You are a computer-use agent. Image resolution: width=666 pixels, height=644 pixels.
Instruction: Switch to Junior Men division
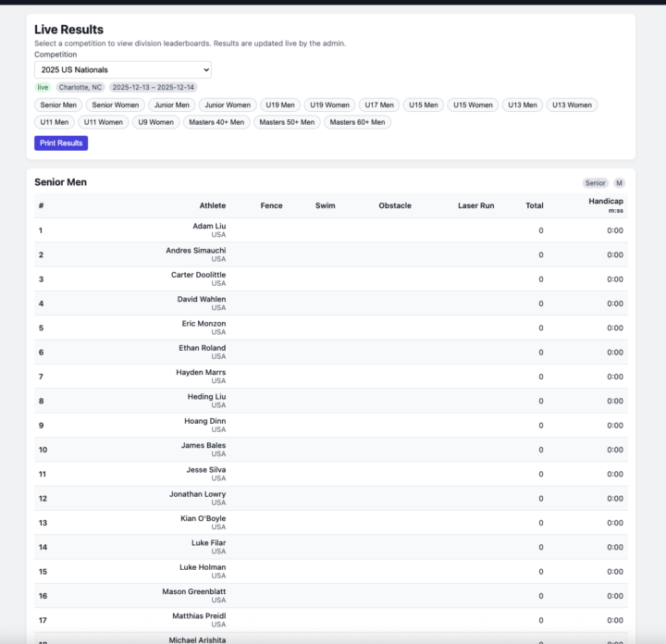coord(171,105)
